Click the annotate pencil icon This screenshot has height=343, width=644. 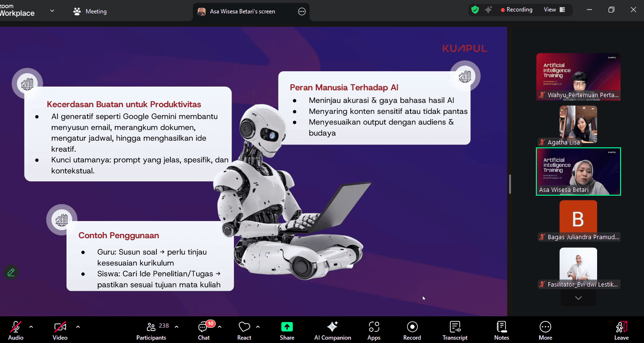pos(11,272)
